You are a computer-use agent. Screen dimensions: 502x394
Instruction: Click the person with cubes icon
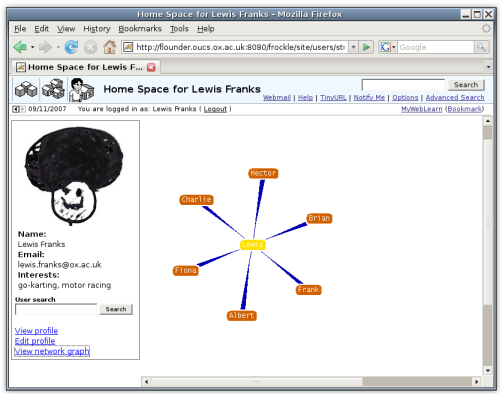tap(81, 89)
